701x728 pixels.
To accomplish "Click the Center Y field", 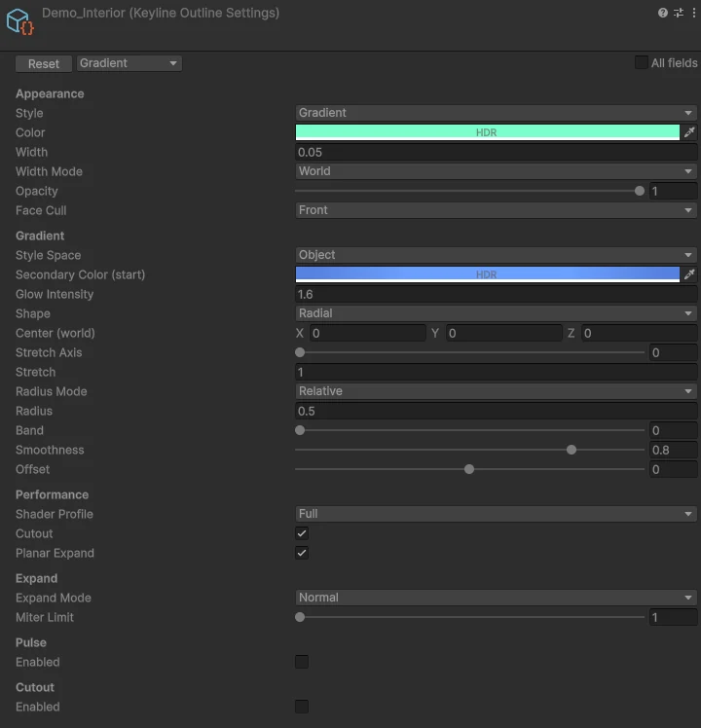I will [504, 333].
